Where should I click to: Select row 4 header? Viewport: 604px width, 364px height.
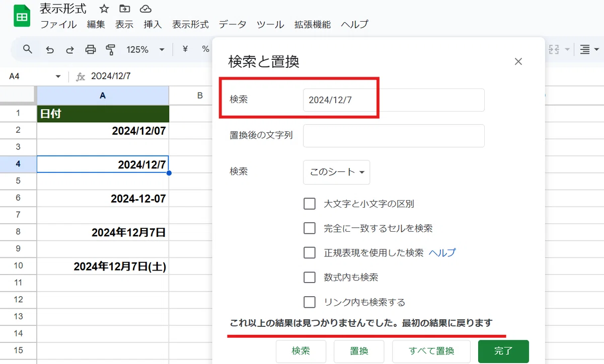[18, 164]
